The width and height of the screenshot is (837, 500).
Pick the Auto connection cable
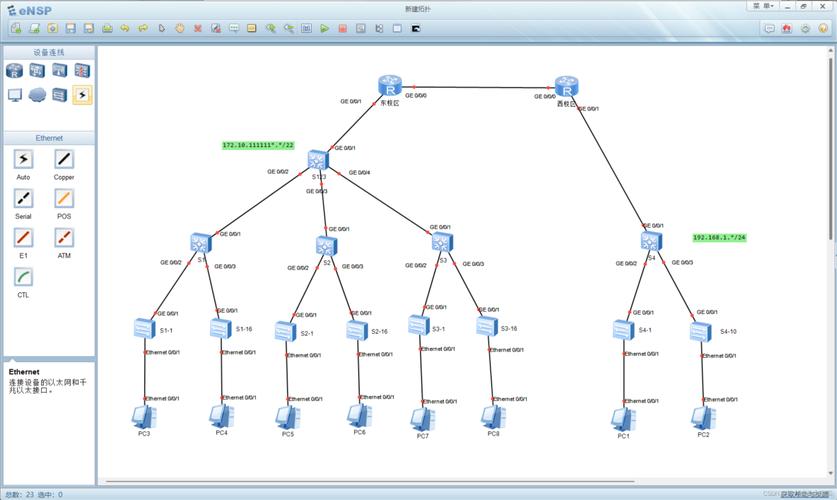click(23, 160)
